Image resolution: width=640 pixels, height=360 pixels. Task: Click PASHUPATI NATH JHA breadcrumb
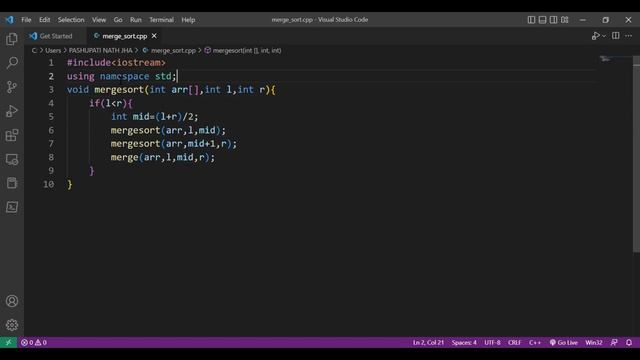[100, 51]
